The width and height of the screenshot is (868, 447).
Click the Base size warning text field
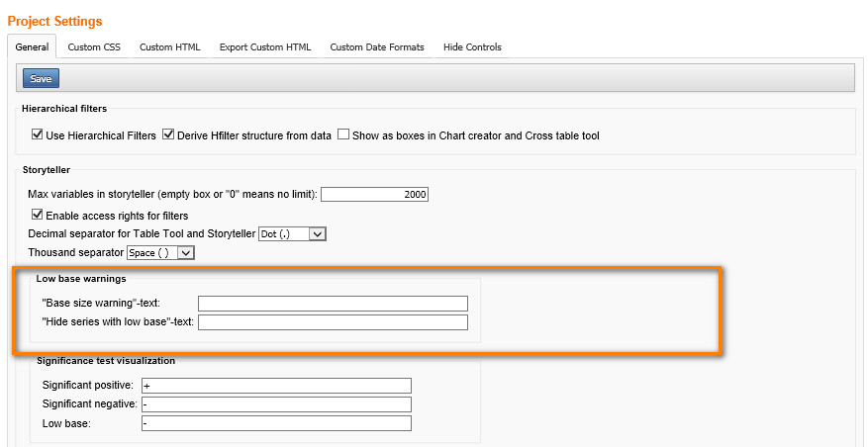pos(333,304)
